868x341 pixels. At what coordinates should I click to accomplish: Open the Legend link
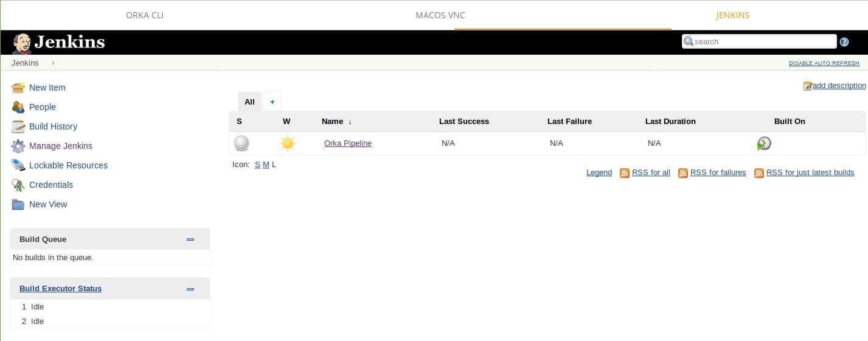point(599,173)
